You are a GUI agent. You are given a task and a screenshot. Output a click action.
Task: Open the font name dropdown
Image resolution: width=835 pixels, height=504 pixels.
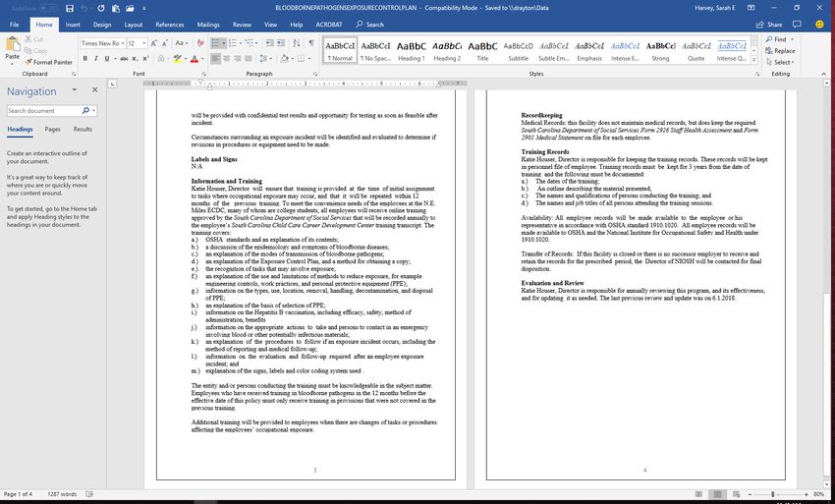click(x=121, y=43)
